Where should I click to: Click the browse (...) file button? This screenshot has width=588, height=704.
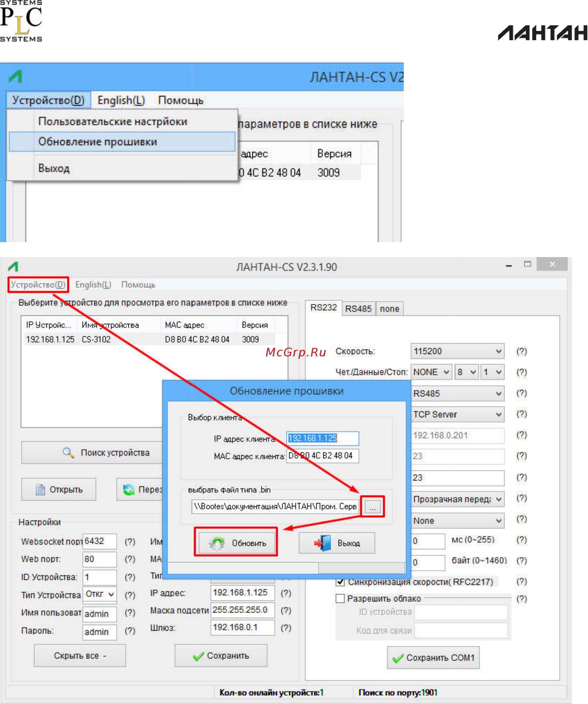coord(373,506)
